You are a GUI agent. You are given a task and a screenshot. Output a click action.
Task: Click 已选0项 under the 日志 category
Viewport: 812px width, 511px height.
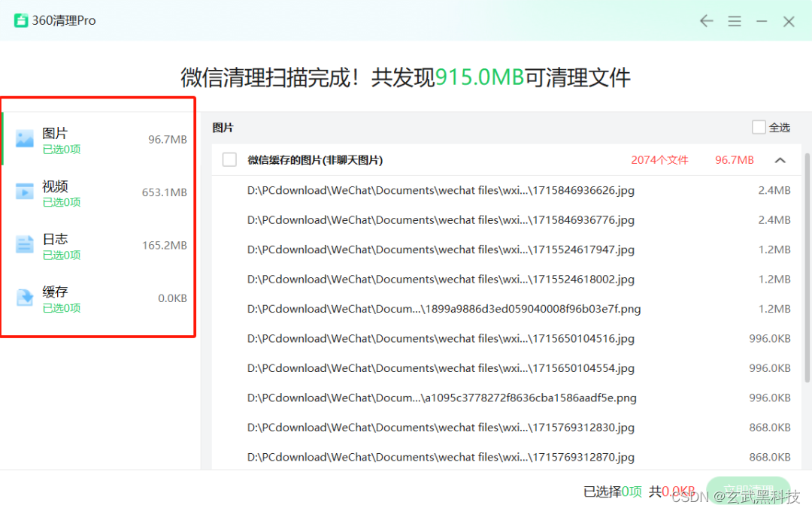tap(62, 255)
